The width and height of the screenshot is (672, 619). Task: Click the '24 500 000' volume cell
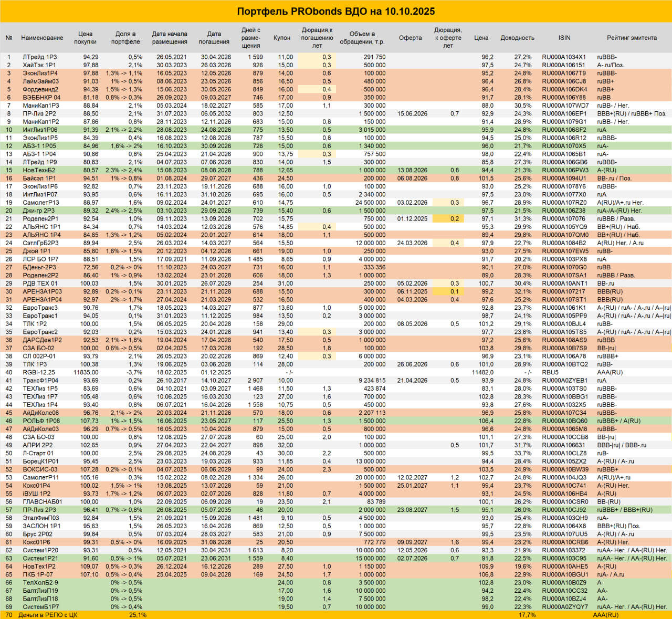(x=370, y=203)
